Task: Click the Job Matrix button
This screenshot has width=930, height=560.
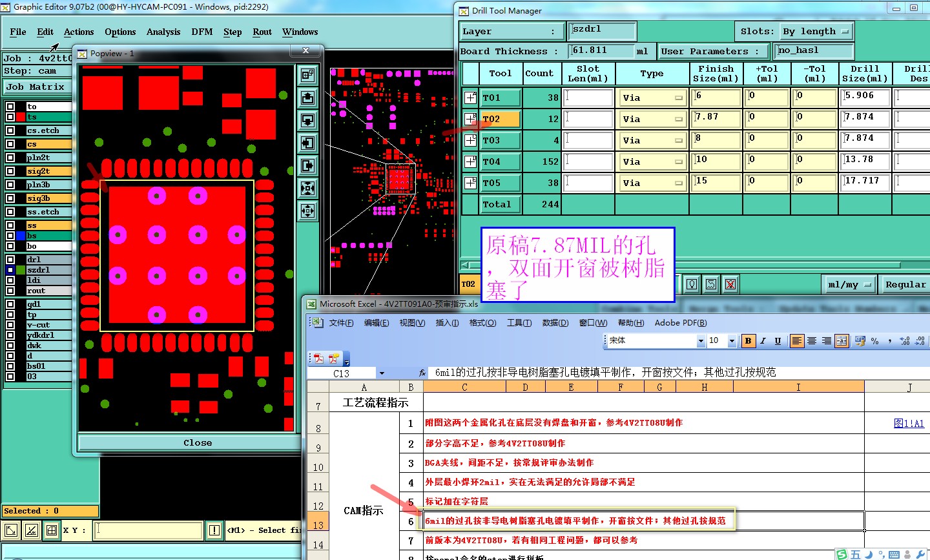Action: click(x=36, y=87)
